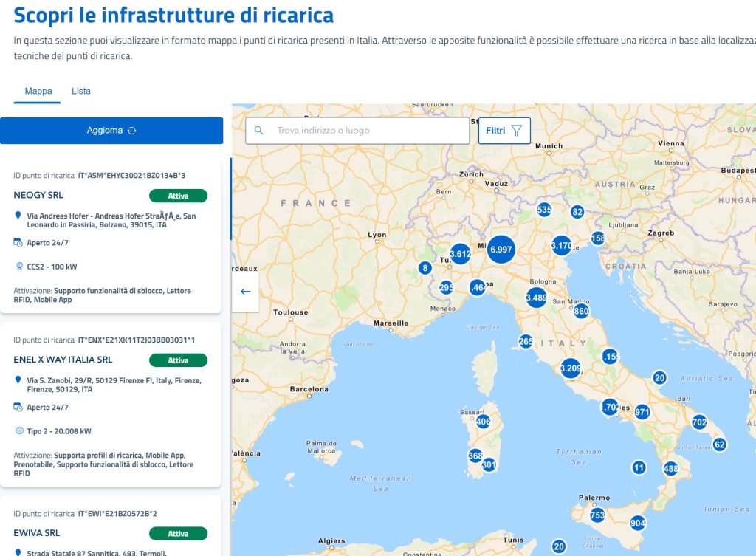Switch to the Lista tab
This screenshot has width=756, height=556.
pos(81,91)
